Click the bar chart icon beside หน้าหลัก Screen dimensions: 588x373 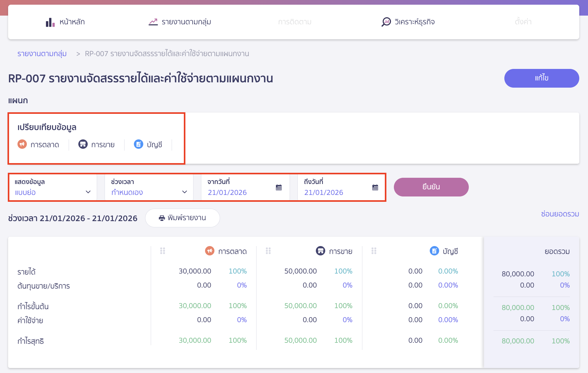(50, 22)
